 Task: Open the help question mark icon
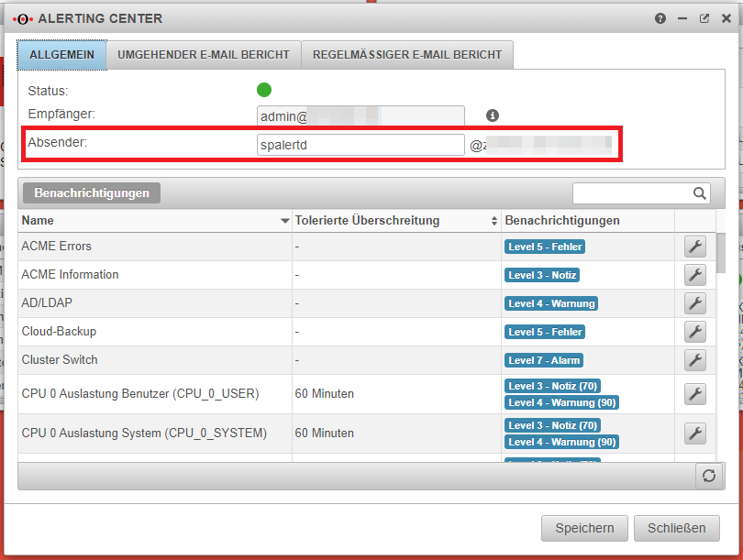660,18
